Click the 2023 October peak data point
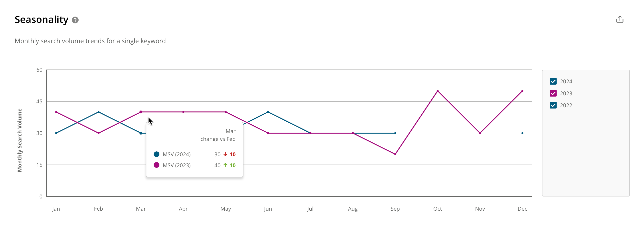644x235 pixels. (x=437, y=91)
